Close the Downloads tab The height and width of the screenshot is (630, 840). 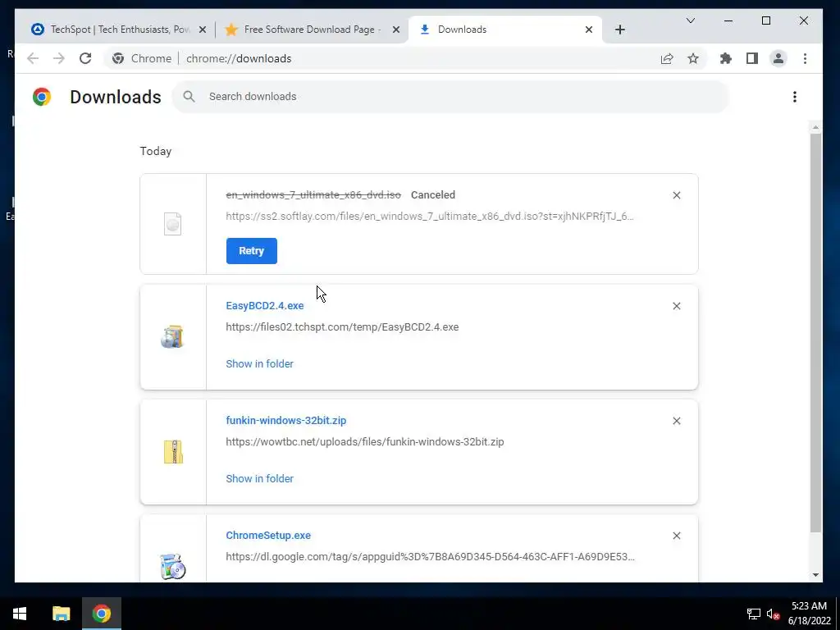[x=589, y=30]
